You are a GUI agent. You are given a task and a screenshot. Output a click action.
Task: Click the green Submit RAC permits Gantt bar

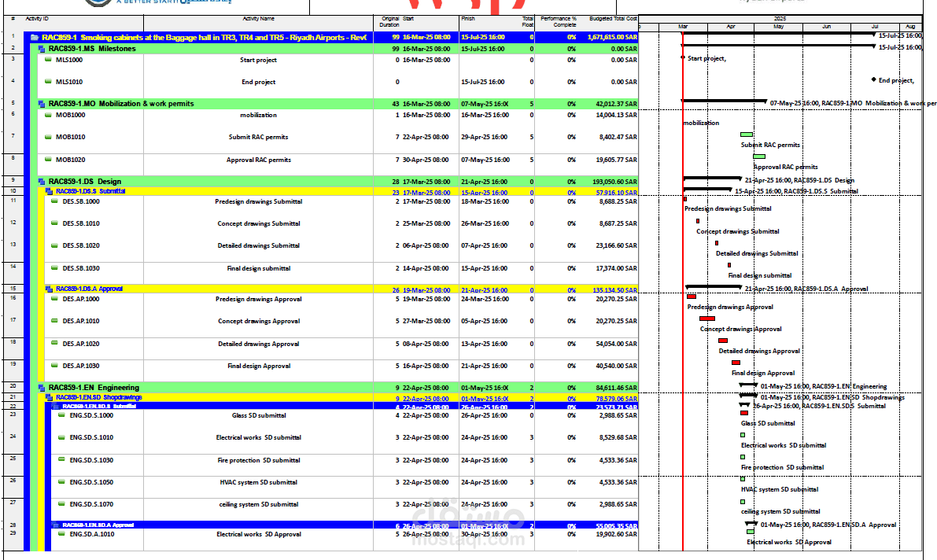(747, 134)
